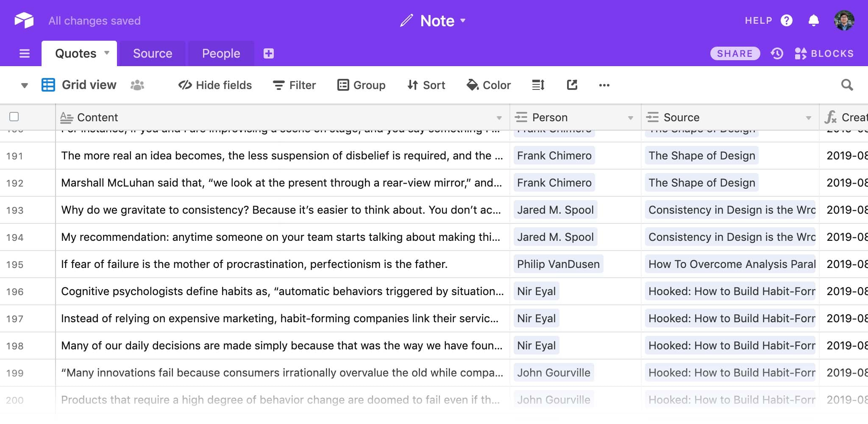Click the Airtable home logo icon
This screenshot has height=424, width=868.
click(24, 20)
